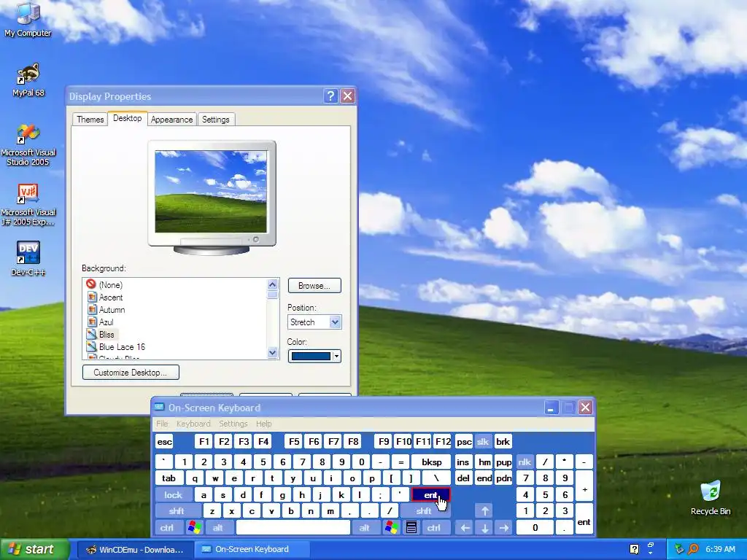Click the F5 function key
Screen dimensions: 747x560
click(x=294, y=442)
